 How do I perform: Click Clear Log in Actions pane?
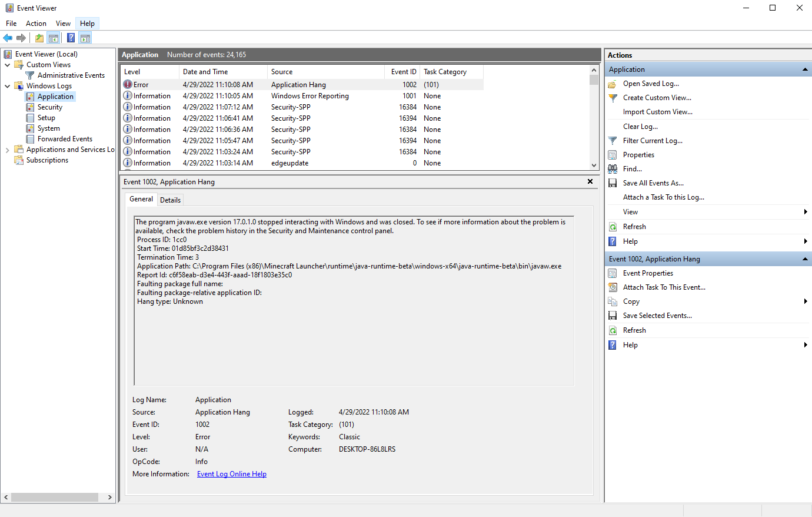click(640, 127)
